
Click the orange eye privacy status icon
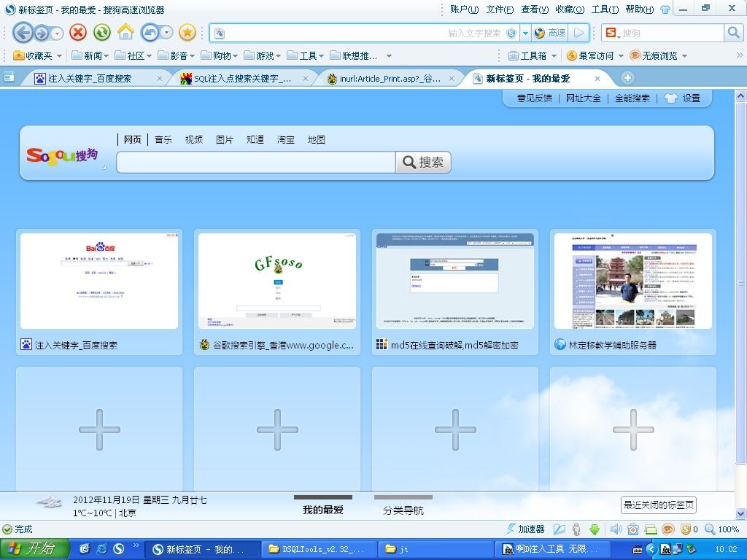tap(668, 529)
